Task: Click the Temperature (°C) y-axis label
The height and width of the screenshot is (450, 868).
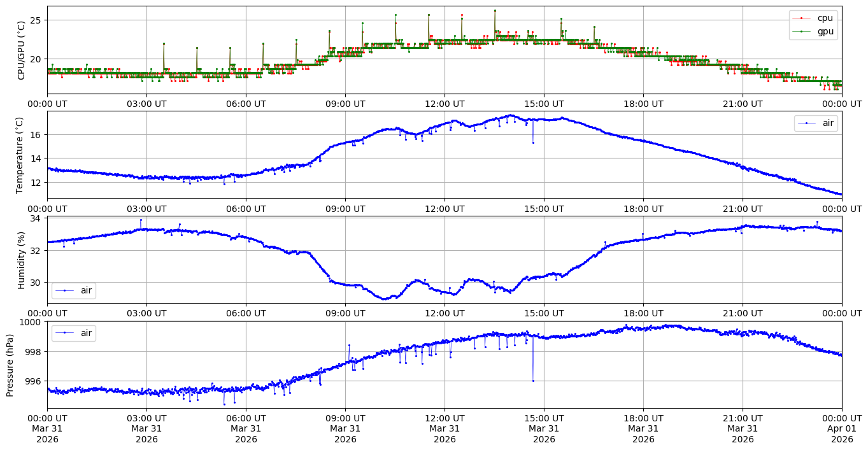Action: 19,155
